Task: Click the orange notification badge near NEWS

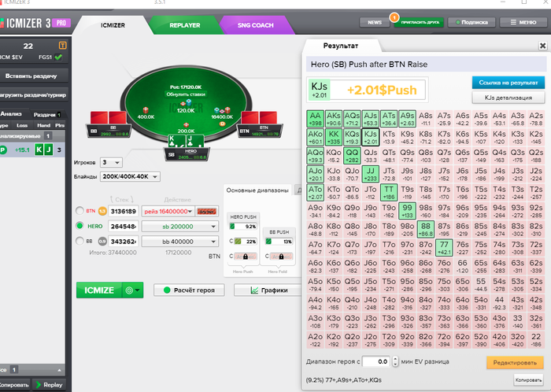Action: pyautogui.click(x=394, y=17)
